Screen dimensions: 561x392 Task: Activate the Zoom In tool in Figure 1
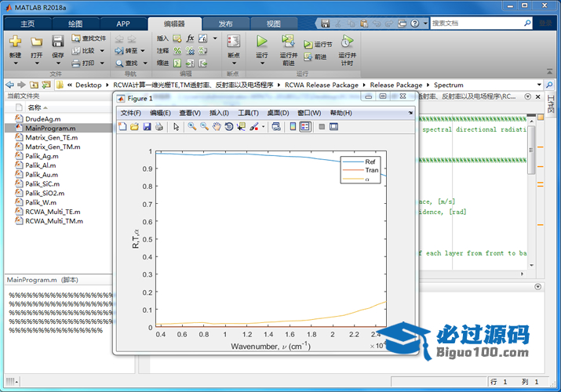pos(192,126)
